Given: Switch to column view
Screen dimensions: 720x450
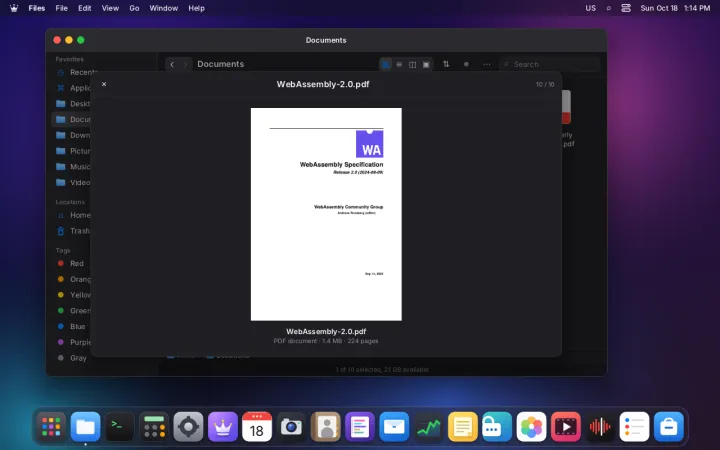Looking at the screenshot, I should click(412, 64).
